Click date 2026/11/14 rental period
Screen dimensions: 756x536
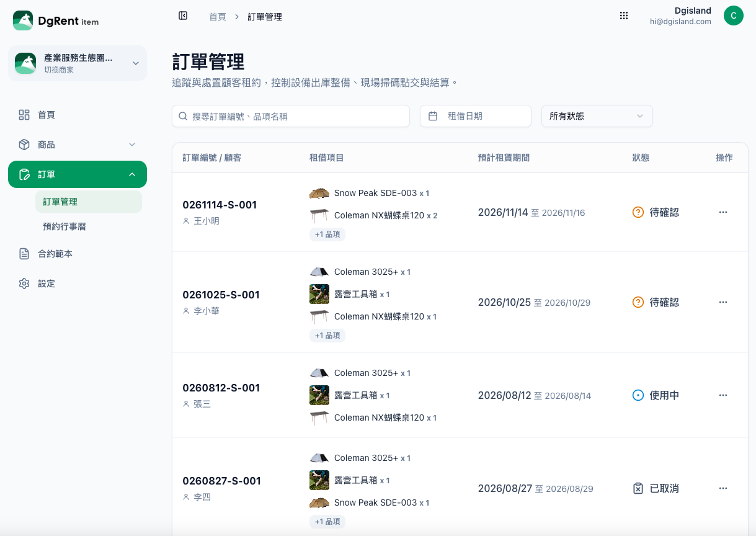(503, 212)
